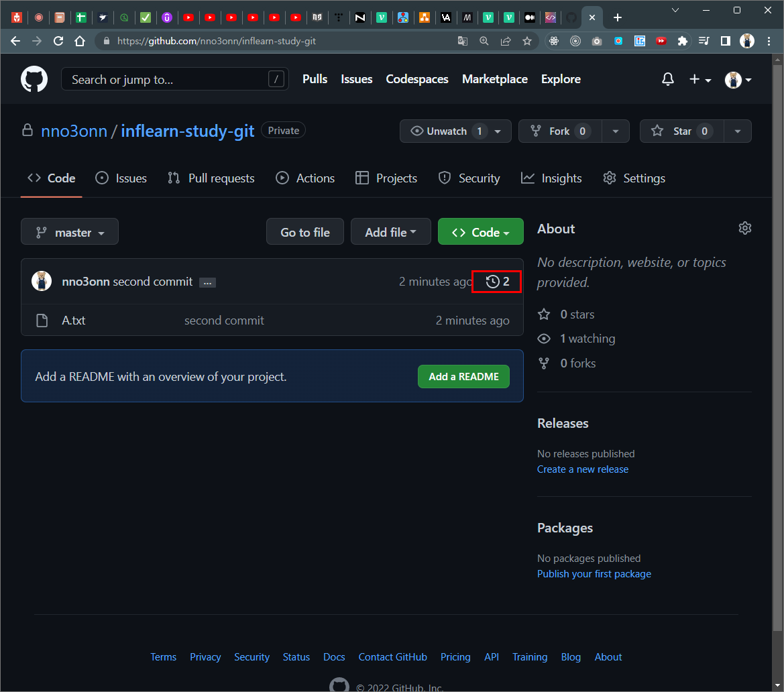Click the file icon next to A.txt

(x=42, y=321)
